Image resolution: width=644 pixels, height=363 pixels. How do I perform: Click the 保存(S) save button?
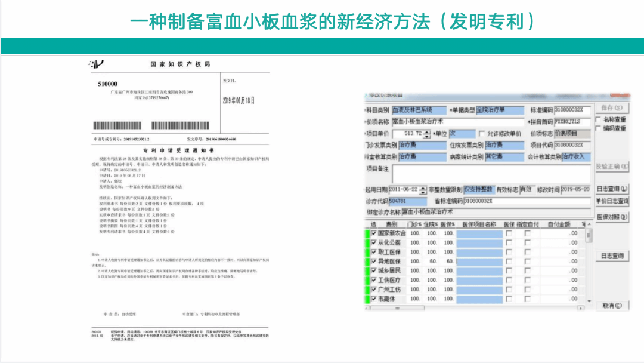pyautogui.click(x=612, y=108)
